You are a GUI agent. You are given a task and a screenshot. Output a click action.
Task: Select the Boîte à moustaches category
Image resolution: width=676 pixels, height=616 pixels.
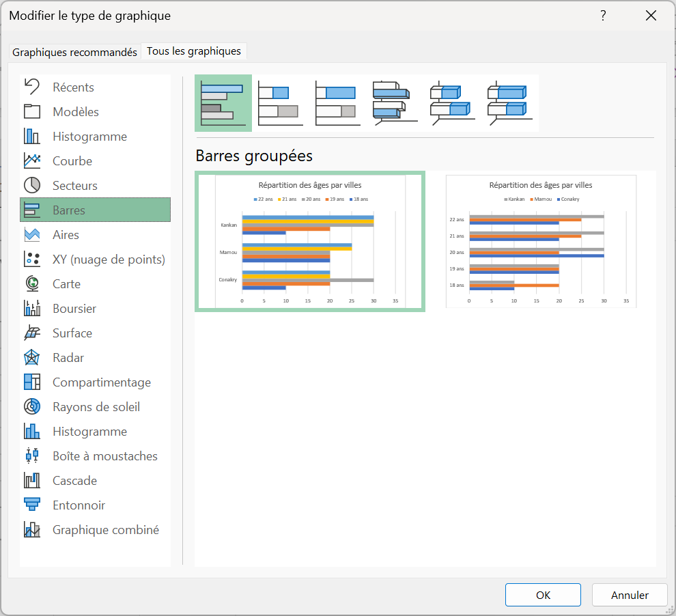click(105, 456)
